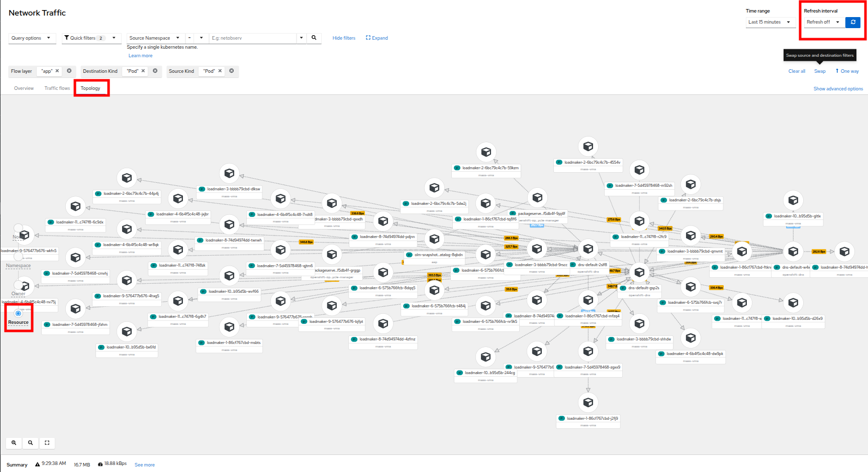Click the Hide filters link
The height and width of the screenshot is (472, 868).
pyautogui.click(x=344, y=38)
